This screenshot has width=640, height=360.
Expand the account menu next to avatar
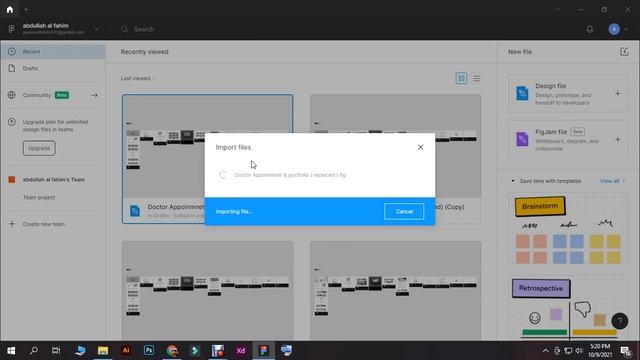coord(626,29)
